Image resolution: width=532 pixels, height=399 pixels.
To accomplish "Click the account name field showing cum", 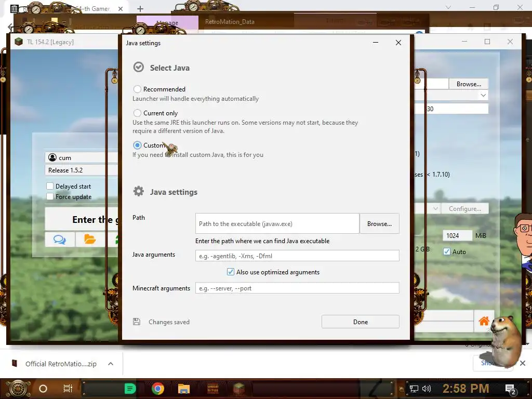I will tap(82, 157).
